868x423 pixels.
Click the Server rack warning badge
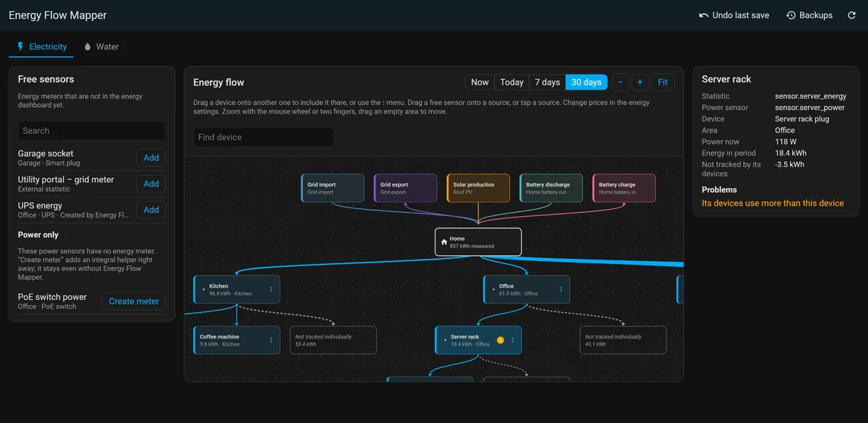coord(500,340)
